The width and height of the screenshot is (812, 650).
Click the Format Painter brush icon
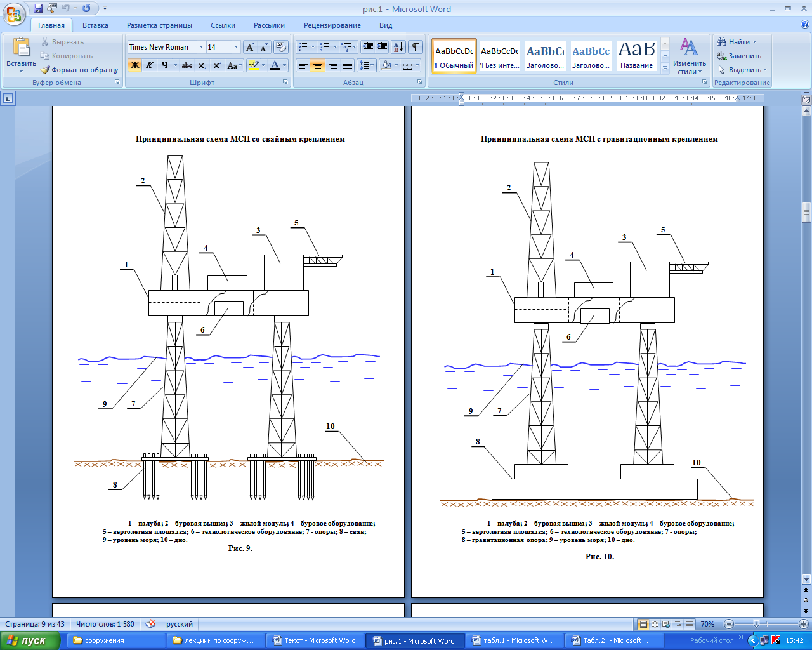click(45, 70)
